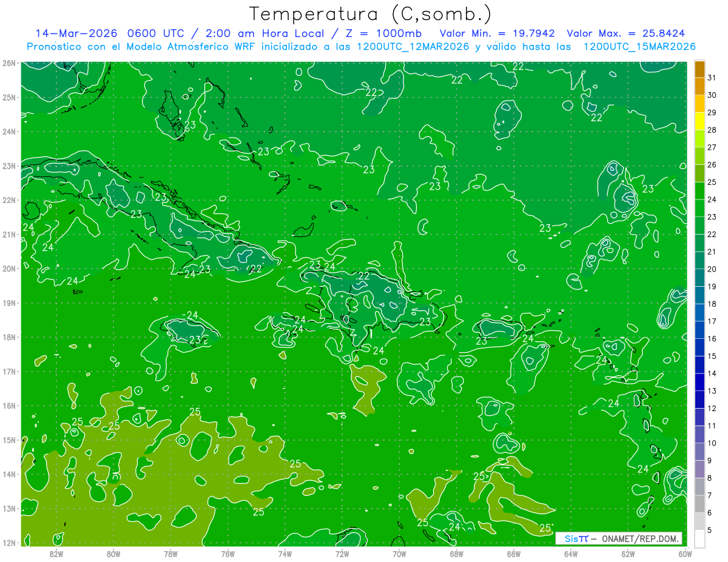
Task: Click colorbar legend value 19
Action: pos(712,287)
